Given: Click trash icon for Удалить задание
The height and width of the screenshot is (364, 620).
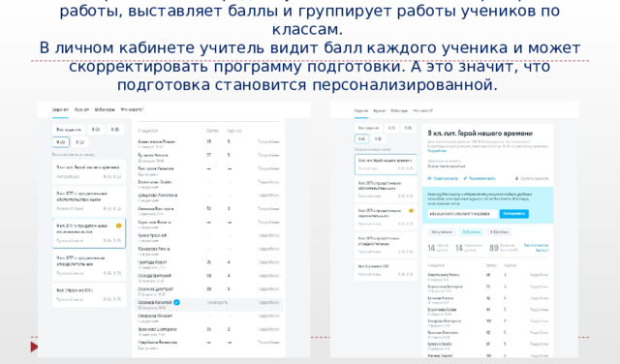Looking at the screenshot, I should (516, 179).
